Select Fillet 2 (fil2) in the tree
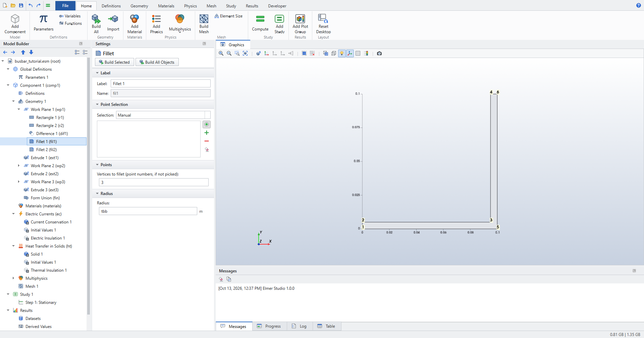The height and width of the screenshot is (338, 644). (46, 150)
